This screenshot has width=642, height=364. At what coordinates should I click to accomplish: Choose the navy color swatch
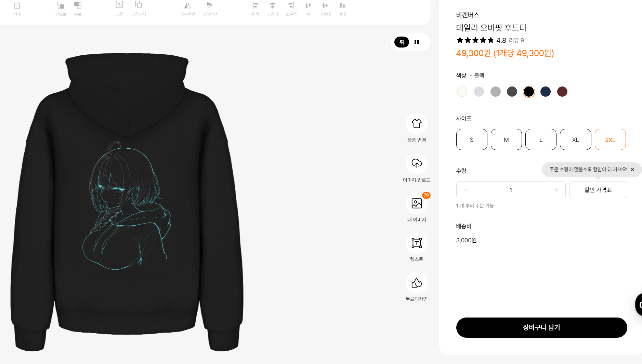click(x=546, y=92)
